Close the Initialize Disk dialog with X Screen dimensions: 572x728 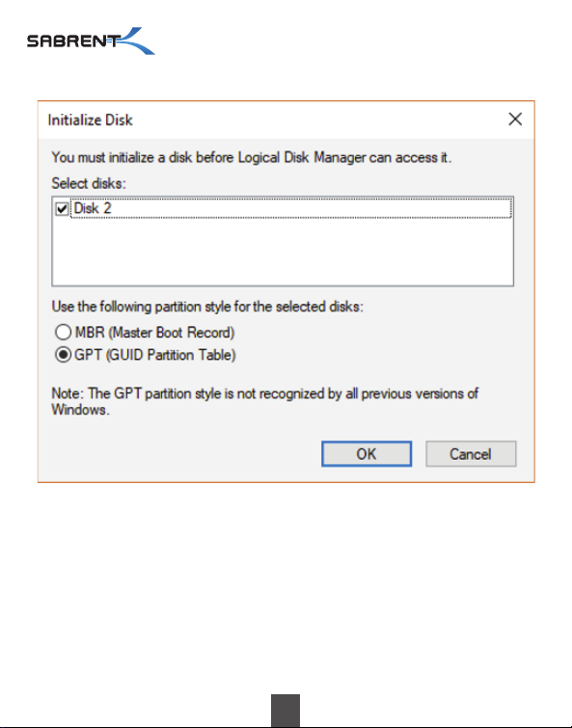pos(515,120)
